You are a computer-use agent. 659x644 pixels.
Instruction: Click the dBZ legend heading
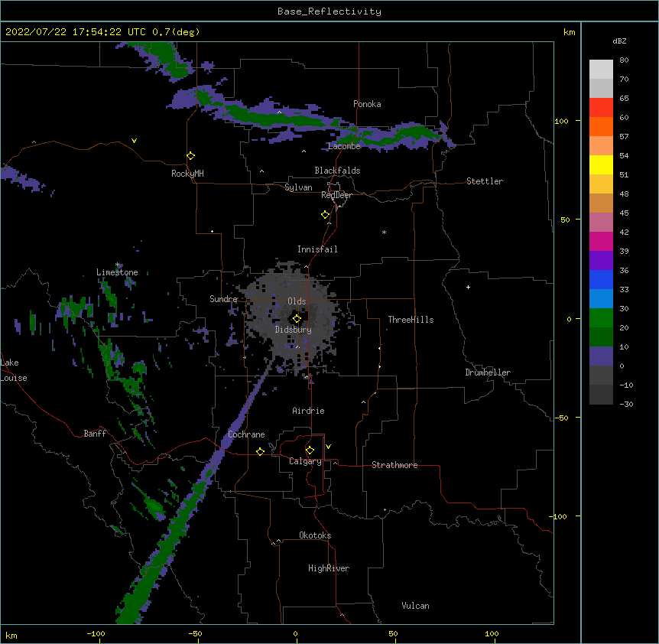[619, 41]
